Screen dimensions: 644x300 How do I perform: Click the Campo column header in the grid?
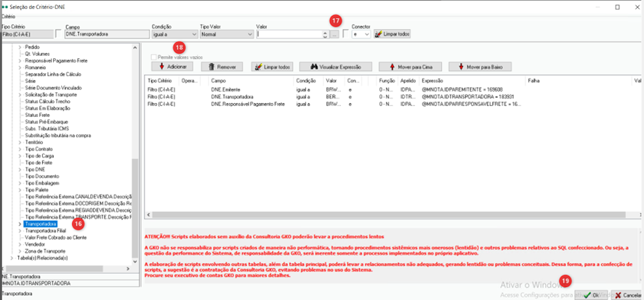coord(251,81)
